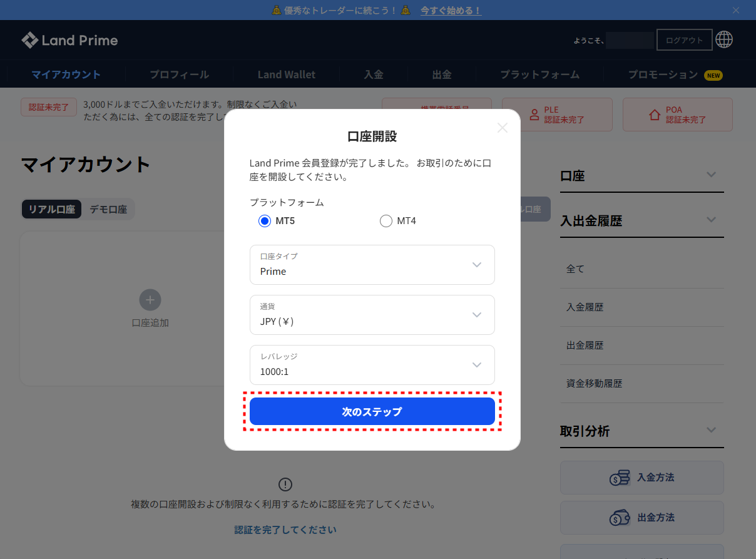Click the 次のステップ button
The width and height of the screenshot is (756, 559).
tap(372, 412)
